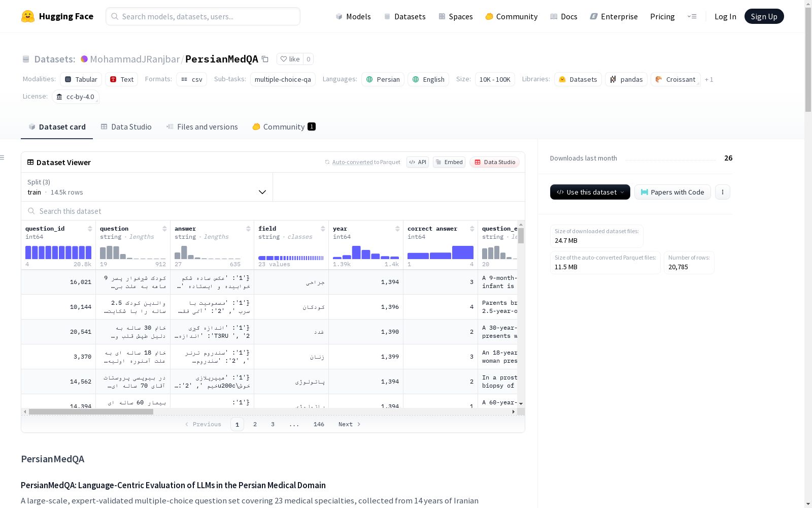Click the Hugging Face logo

pyautogui.click(x=57, y=16)
